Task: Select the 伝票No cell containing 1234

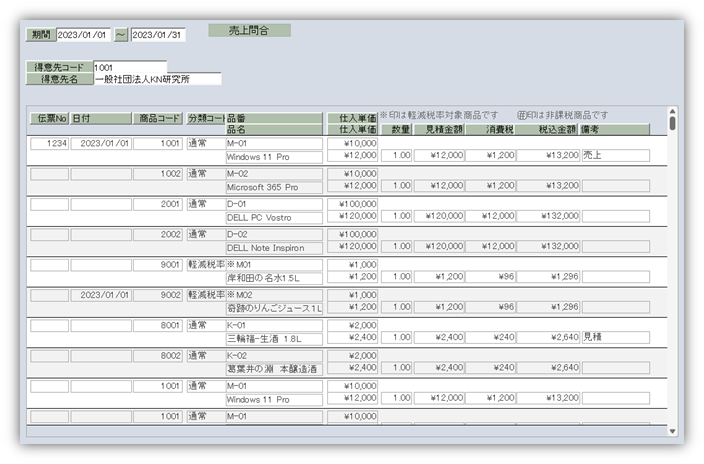Action: click(49, 144)
